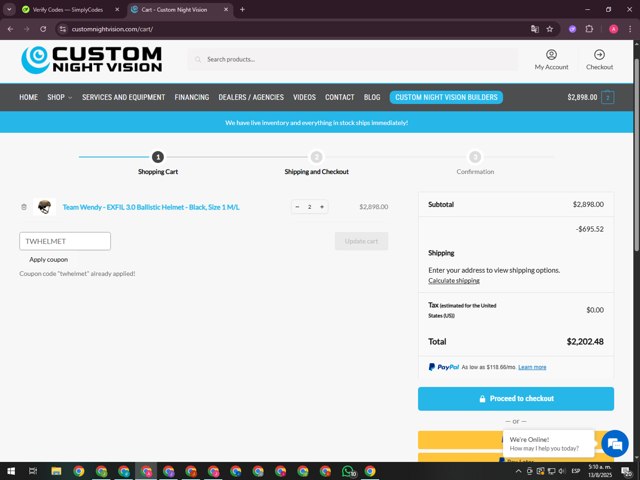This screenshot has height=480, width=640.
Task: Open BLOG menu item
Action: pyautogui.click(x=372, y=97)
